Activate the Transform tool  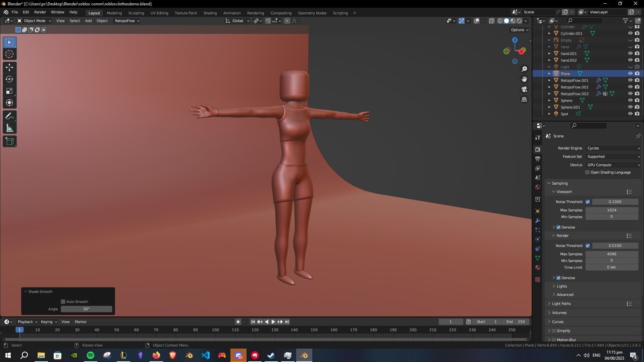pyautogui.click(x=9, y=103)
